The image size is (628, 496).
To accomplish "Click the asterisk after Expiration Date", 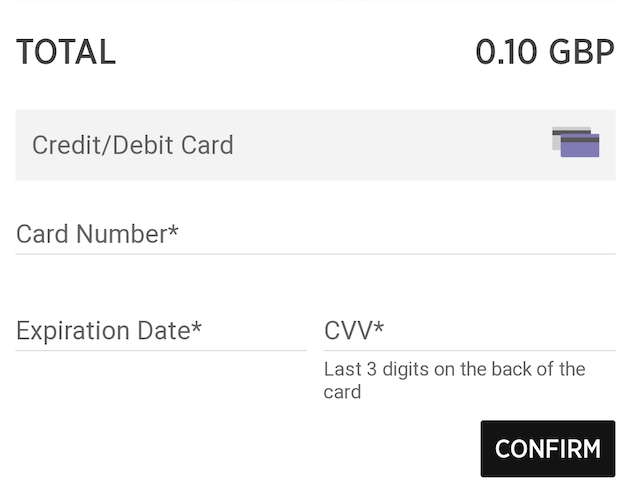I will pos(196,327).
